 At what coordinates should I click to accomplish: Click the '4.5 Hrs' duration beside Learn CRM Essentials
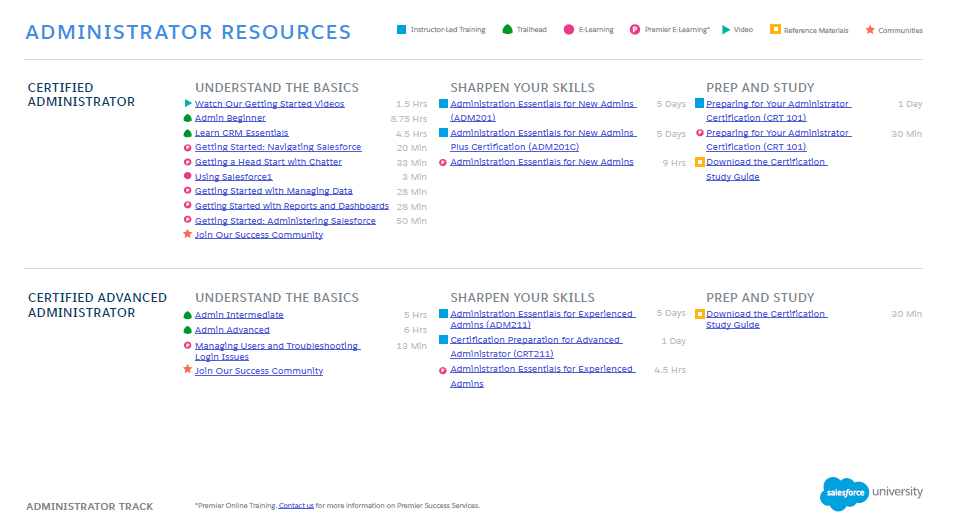point(411,133)
